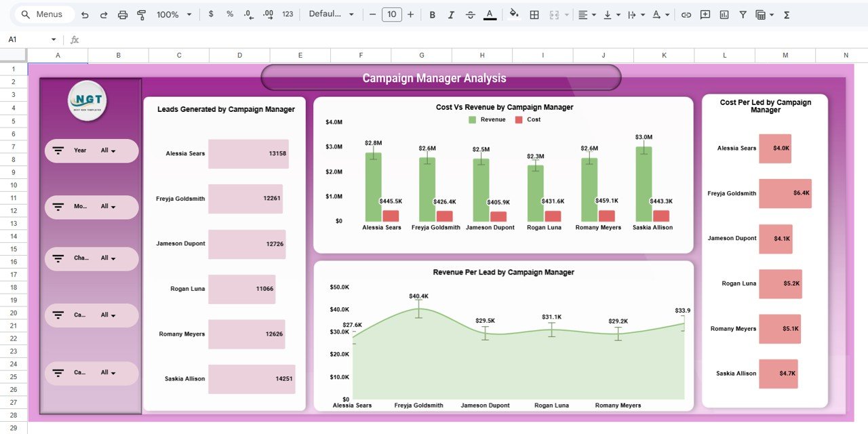
Task: Insert a link via the toolbar
Action: point(687,14)
